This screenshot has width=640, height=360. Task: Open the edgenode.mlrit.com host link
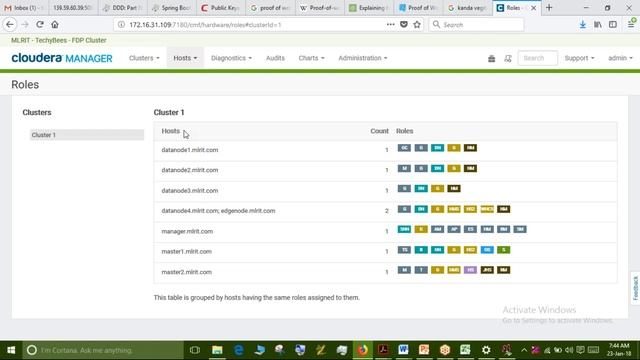pos(248,211)
